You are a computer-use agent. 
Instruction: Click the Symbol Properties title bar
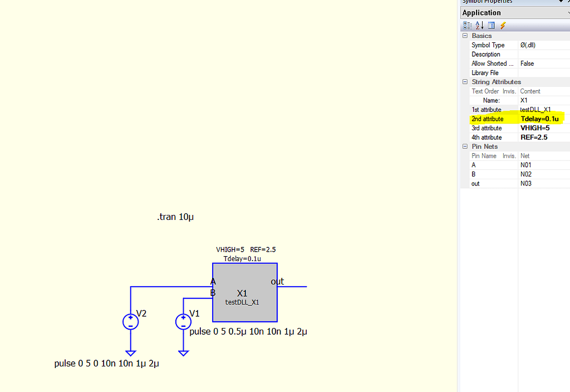[x=501, y=2]
